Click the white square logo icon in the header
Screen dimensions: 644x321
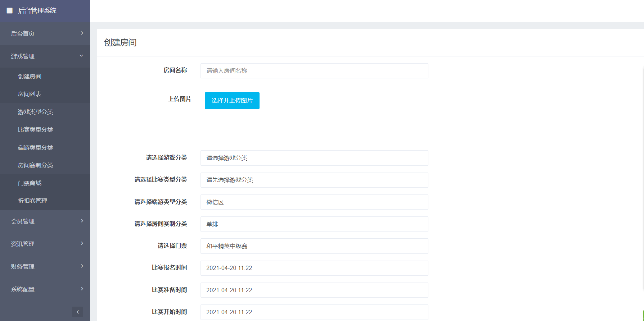10,11
